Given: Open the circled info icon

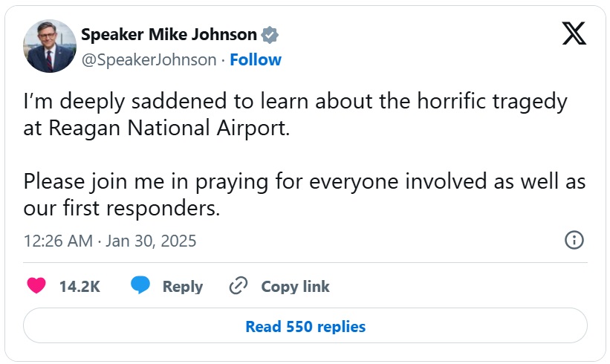Looking at the screenshot, I should pos(574,240).
